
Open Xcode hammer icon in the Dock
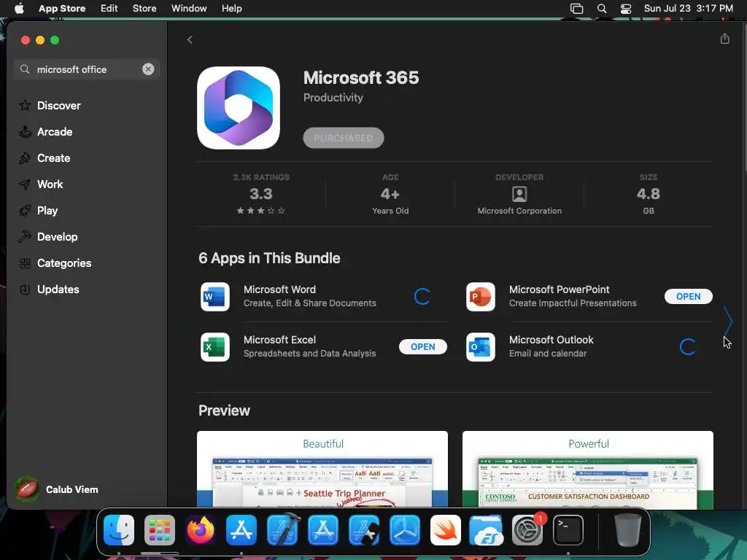point(282,530)
